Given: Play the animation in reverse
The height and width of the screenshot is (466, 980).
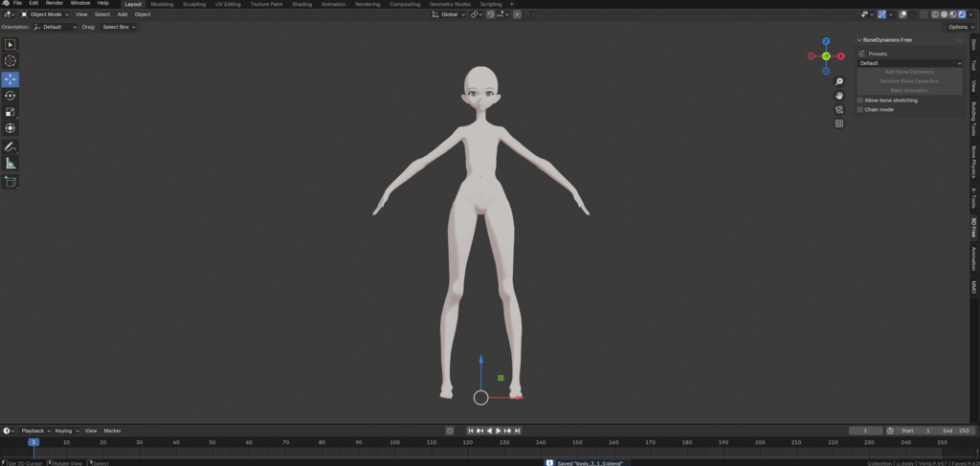Looking at the screenshot, I should click(489, 431).
